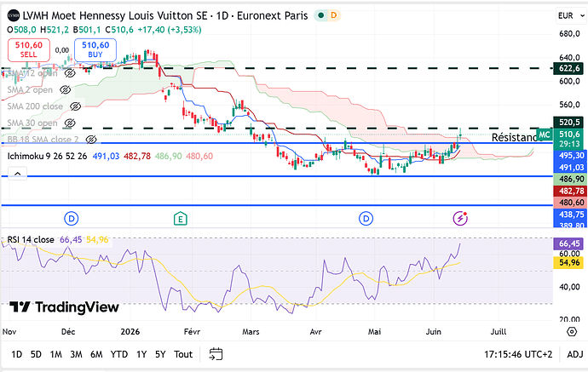The width and height of the screenshot is (588, 372).
Task: Open the go to date calendar icon
Action: click(x=216, y=354)
